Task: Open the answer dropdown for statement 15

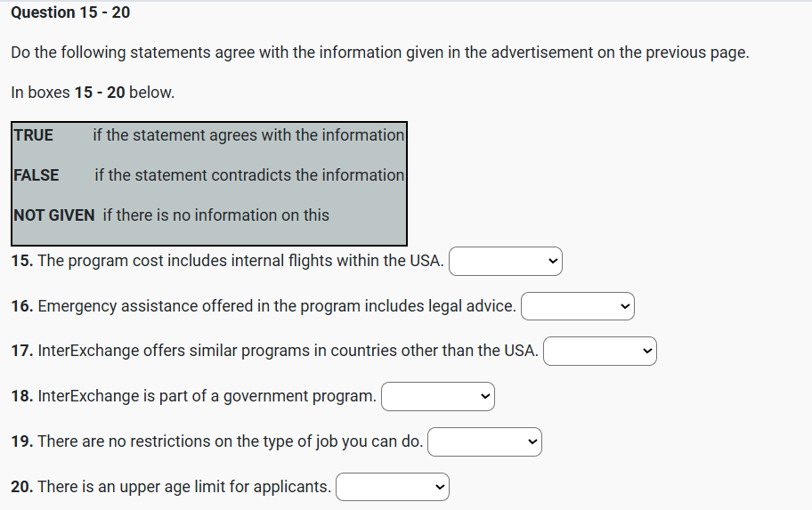Action: point(506,262)
